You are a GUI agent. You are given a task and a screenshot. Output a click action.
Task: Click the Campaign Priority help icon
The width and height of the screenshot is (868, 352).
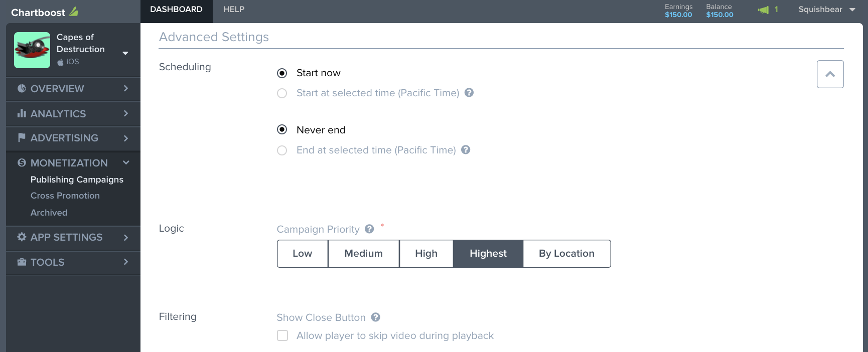pyautogui.click(x=369, y=229)
